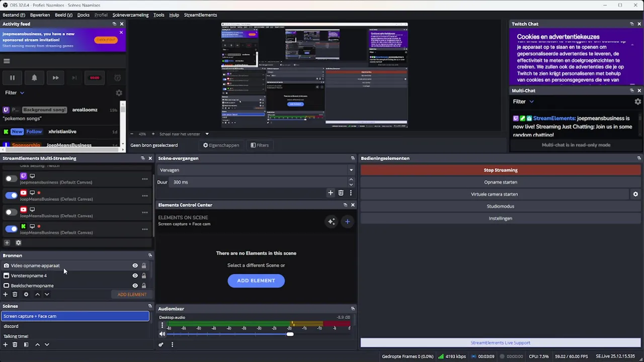Click Stop Streaming button
Image resolution: width=644 pixels, height=362 pixels.
coord(501,170)
